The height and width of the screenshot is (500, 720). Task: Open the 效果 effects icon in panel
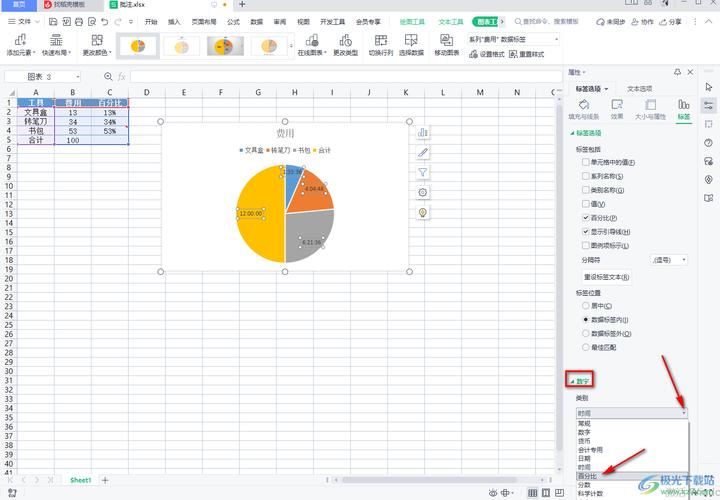[x=617, y=104]
